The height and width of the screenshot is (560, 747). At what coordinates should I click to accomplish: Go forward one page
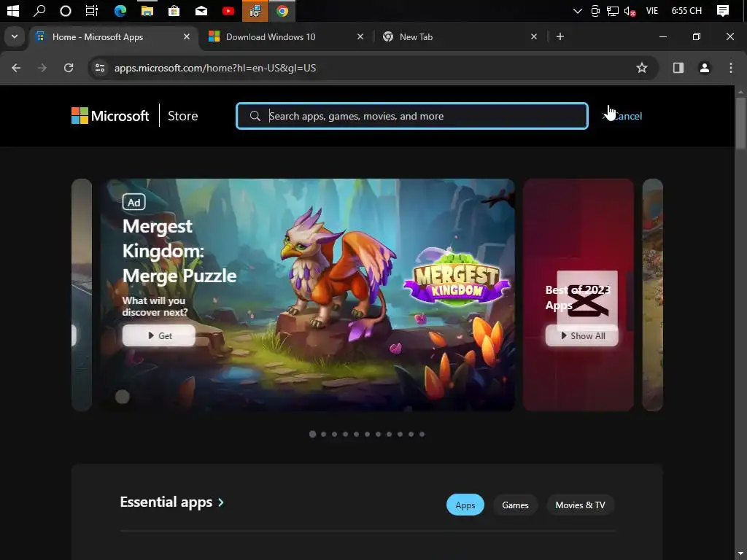42,68
